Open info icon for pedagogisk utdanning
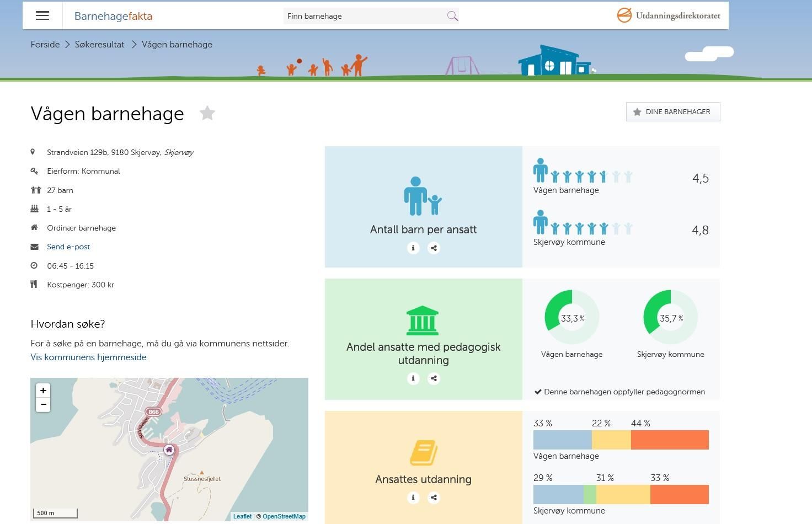Screen dimensions: 812x524 [413, 378]
